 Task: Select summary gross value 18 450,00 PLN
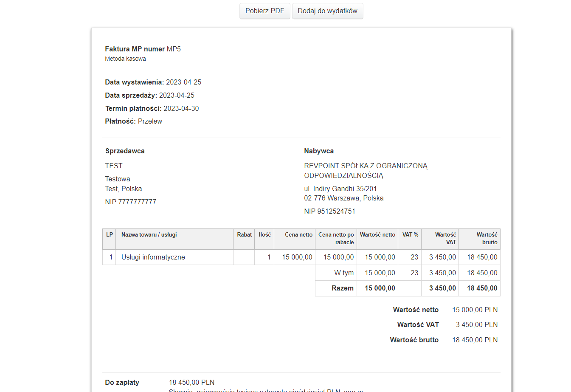(x=475, y=340)
